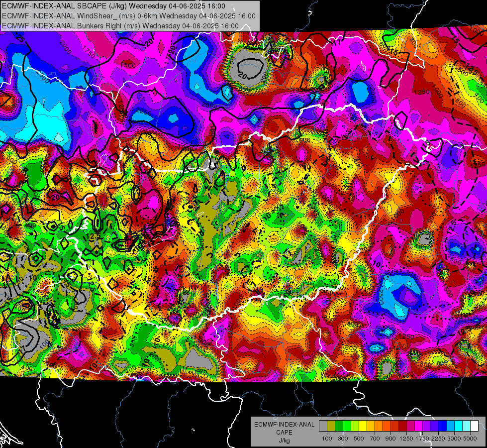The width and height of the screenshot is (487, 448).
Task: Select the dark red legend swatch
Action: coord(403,426)
